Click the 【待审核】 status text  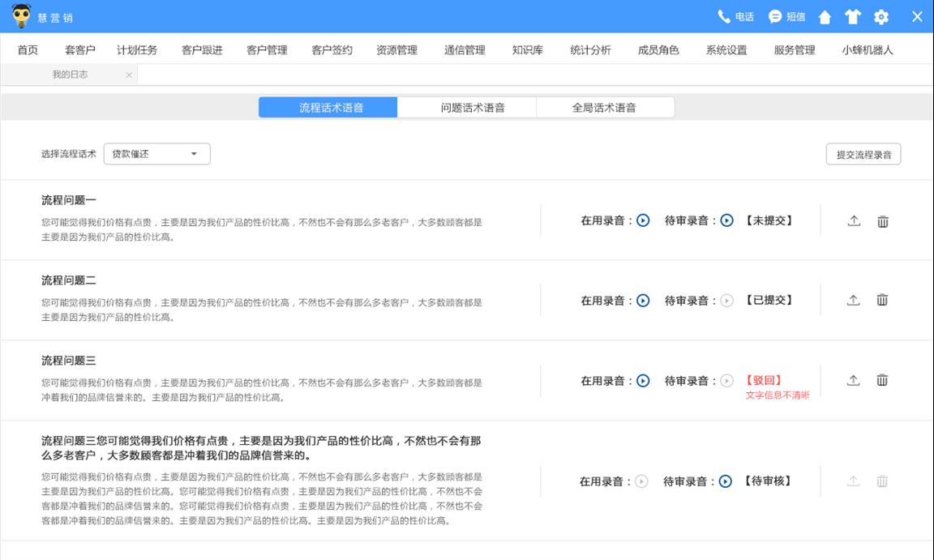click(x=768, y=481)
